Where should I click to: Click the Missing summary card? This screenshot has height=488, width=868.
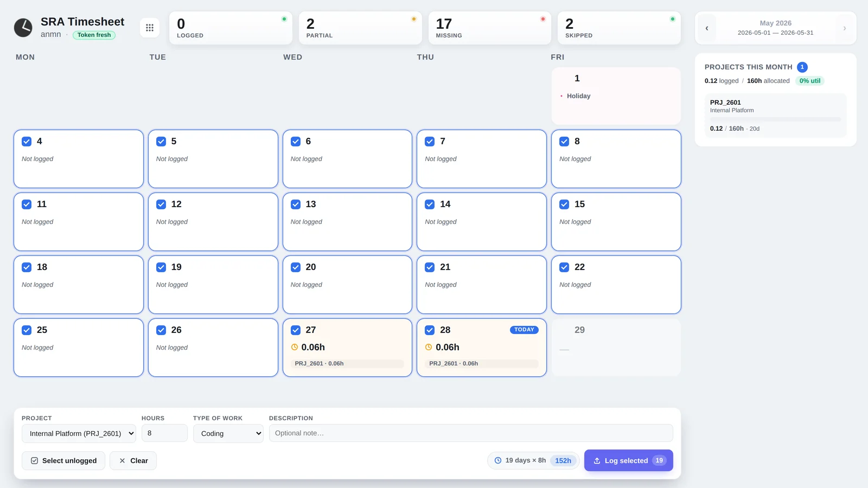point(490,28)
